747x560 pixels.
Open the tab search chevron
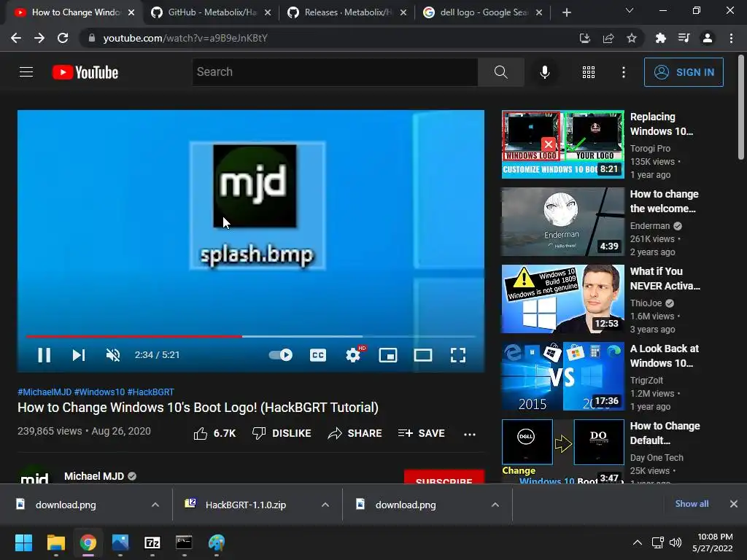(630, 10)
